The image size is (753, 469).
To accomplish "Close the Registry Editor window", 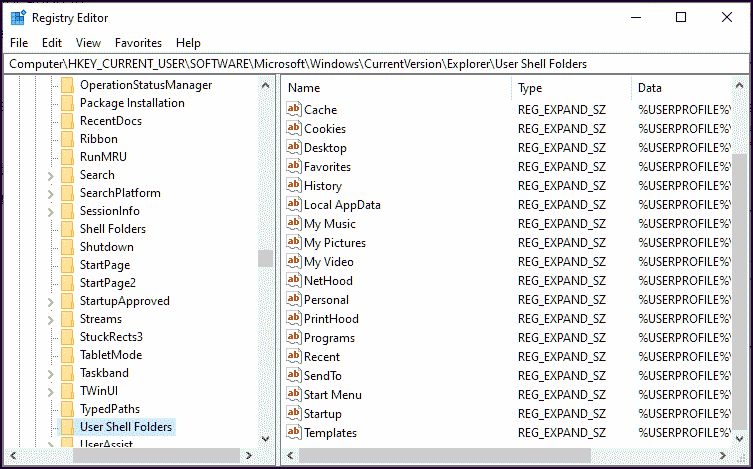I will tap(727, 18).
